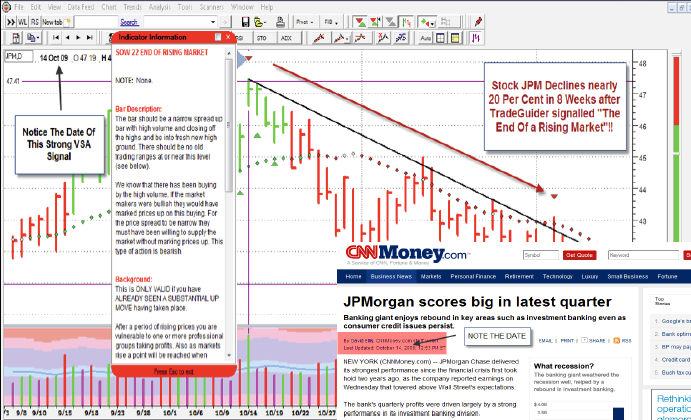This screenshot has width=691, height=420.
Task: Jump to first bar with skip-back arrow
Action: [x=56, y=38]
